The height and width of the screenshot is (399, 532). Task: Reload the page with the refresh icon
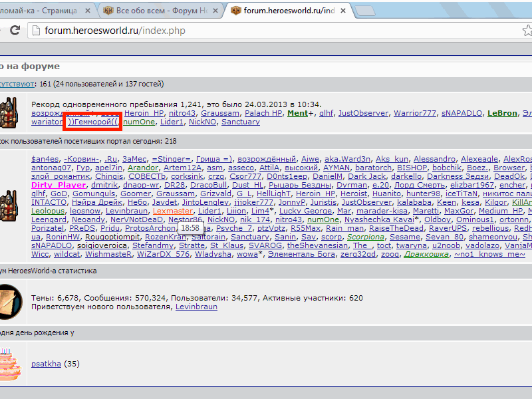pyautogui.click(x=15, y=31)
